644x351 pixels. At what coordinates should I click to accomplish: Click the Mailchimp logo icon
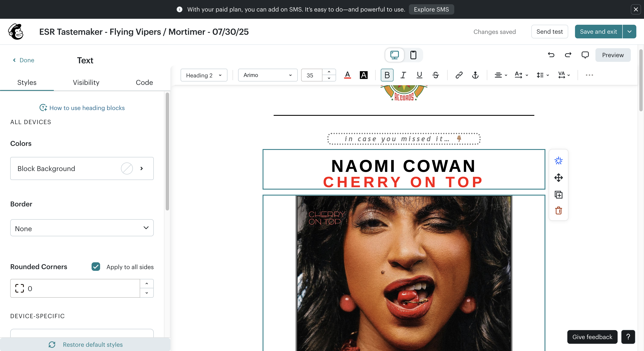tap(16, 32)
